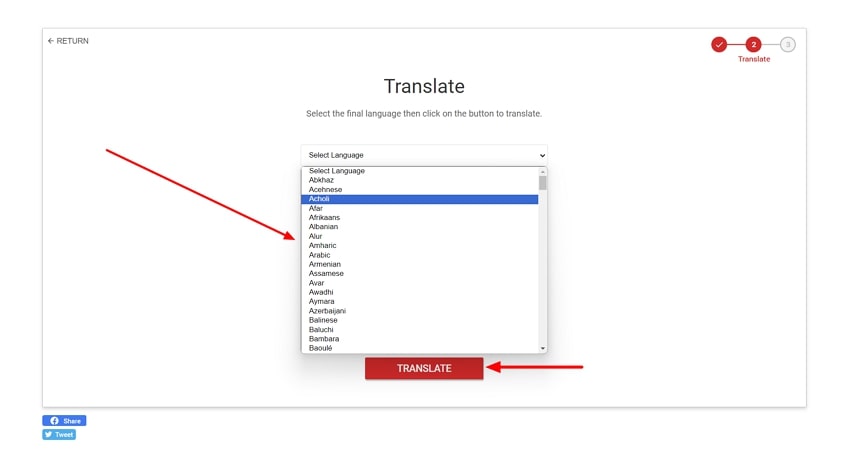Choose Albanian from the language options
This screenshot has height=450, width=848.
pyautogui.click(x=420, y=227)
